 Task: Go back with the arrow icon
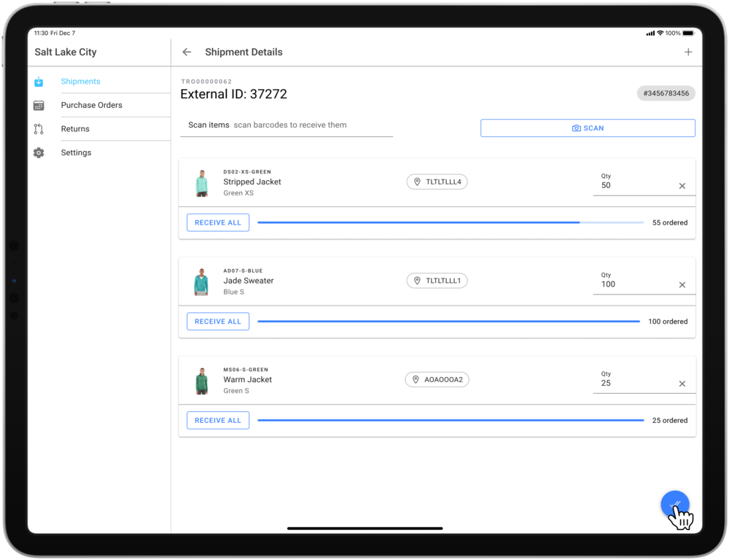(x=187, y=52)
